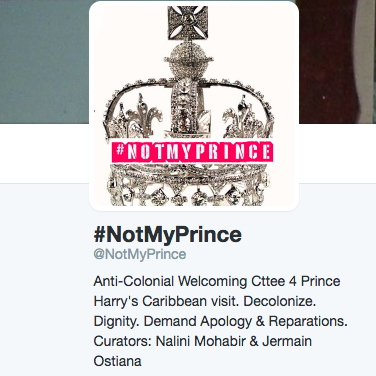
Task: Click the cross atop the crown
Action: click(188, 22)
